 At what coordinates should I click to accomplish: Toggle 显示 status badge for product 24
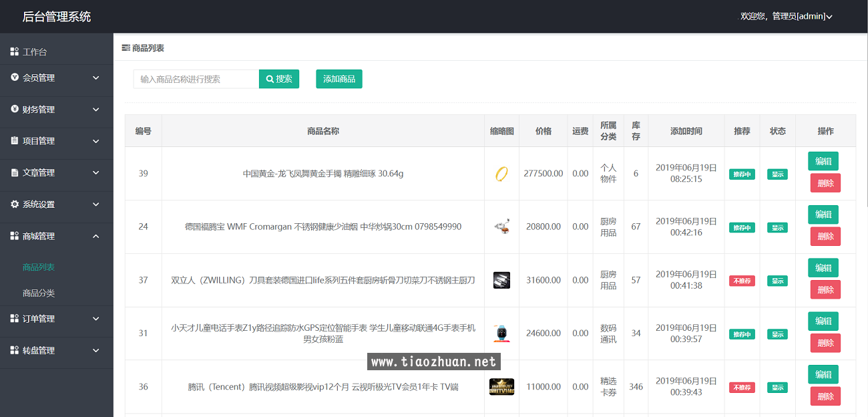pyautogui.click(x=777, y=228)
